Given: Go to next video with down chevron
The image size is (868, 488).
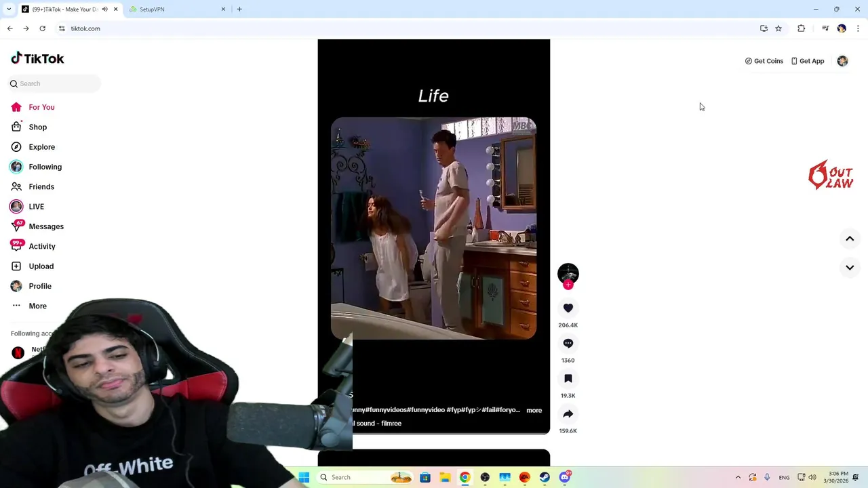Looking at the screenshot, I should pos(850,268).
